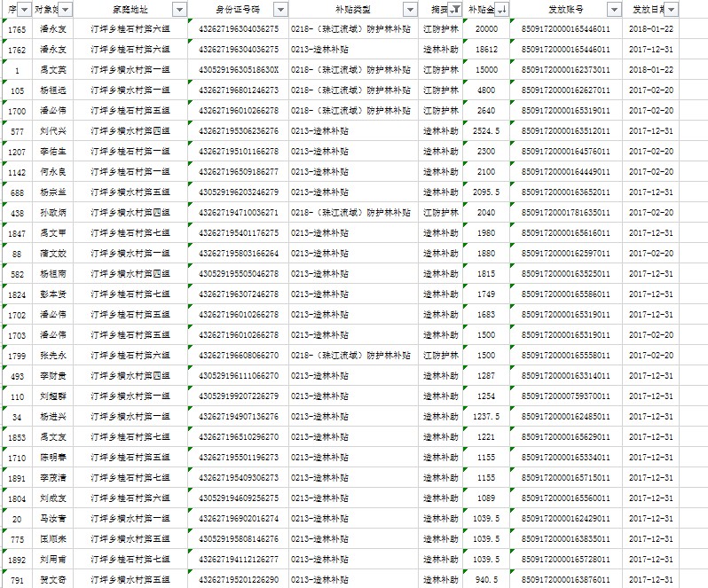Expand the 补贴类型 filter dropdown
The width and height of the screenshot is (708, 588).
click(x=409, y=9)
